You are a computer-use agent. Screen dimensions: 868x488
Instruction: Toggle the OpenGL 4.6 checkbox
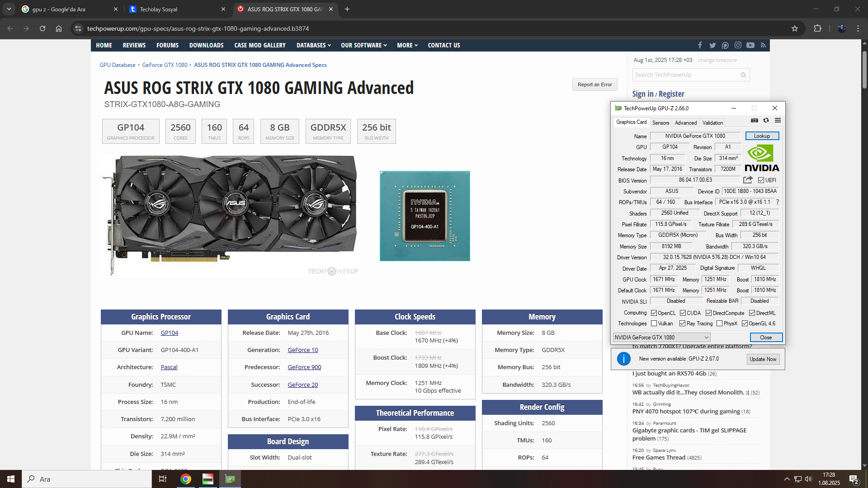point(745,324)
